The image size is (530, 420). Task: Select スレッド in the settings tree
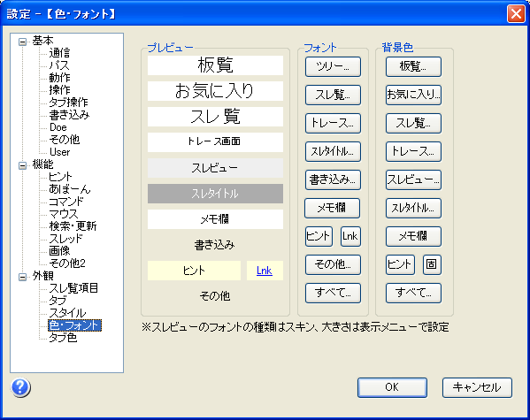[65, 239]
